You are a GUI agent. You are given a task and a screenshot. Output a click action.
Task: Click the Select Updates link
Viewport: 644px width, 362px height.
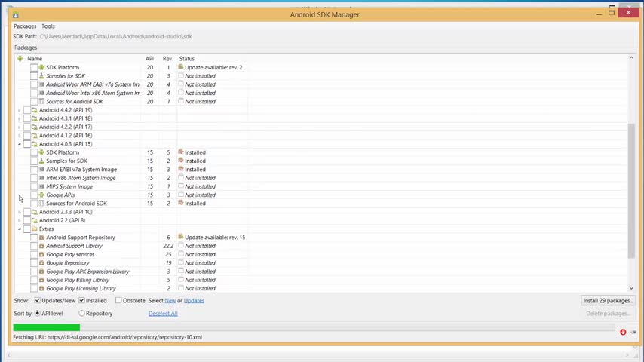click(x=194, y=300)
